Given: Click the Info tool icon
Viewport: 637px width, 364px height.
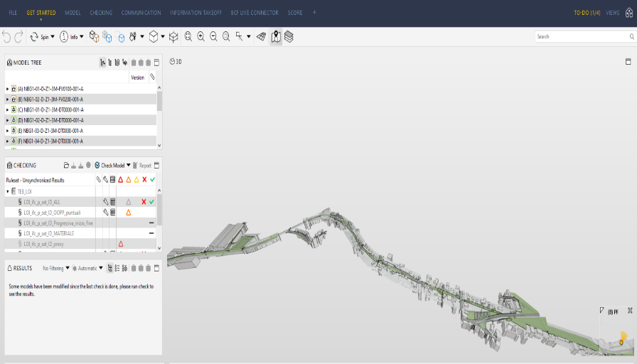Looking at the screenshot, I should point(64,36).
